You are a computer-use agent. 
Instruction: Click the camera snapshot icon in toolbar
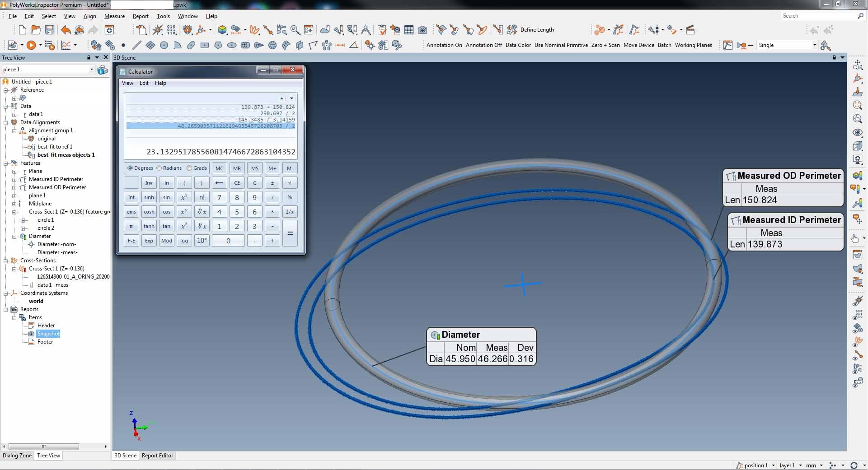click(x=422, y=30)
